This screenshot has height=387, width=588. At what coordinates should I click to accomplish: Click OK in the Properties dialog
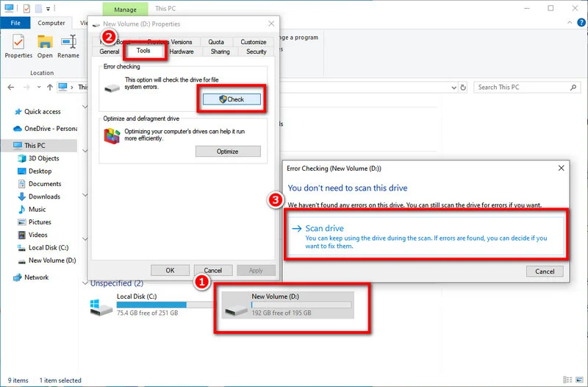point(170,270)
